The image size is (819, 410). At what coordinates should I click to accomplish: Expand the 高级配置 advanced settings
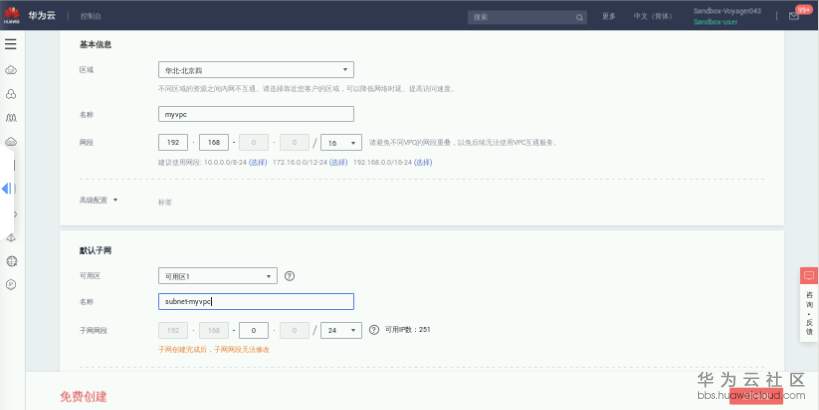98,200
